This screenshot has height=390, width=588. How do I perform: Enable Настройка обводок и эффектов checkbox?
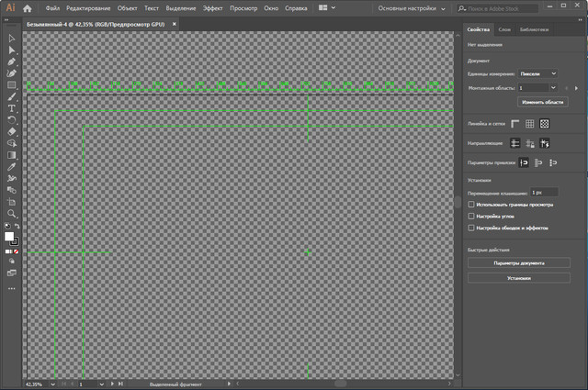point(471,228)
